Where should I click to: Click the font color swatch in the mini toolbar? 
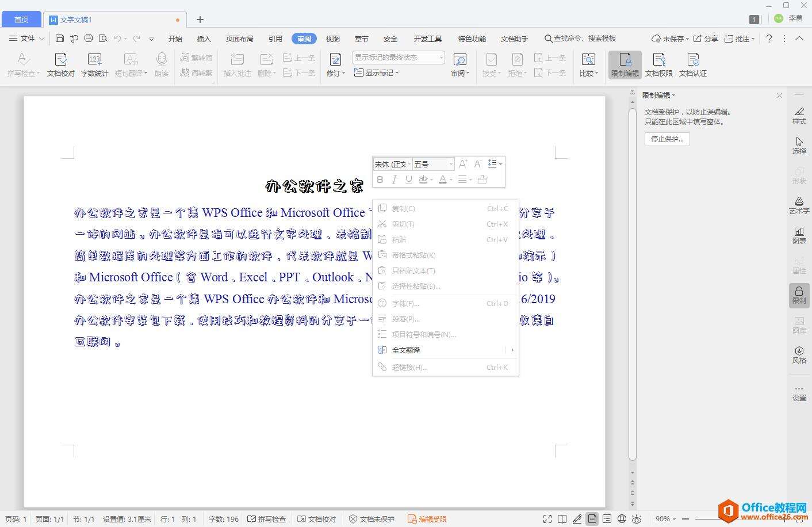(x=442, y=180)
